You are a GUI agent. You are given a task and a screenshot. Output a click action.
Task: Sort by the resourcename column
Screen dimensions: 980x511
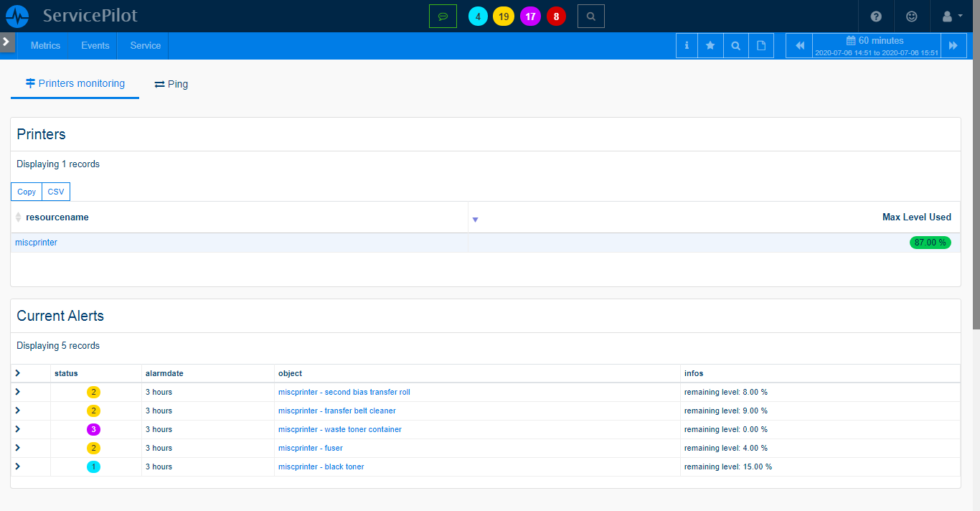57,217
